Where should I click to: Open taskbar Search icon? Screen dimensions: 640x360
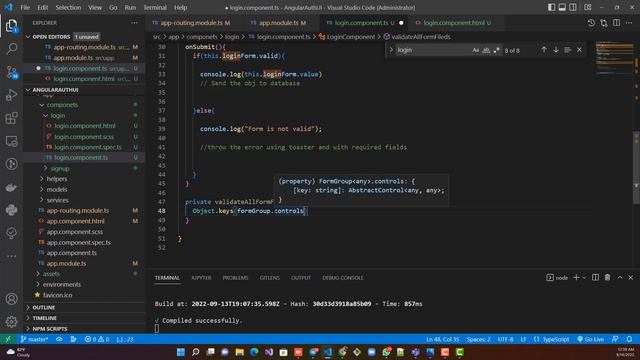tap(196, 352)
